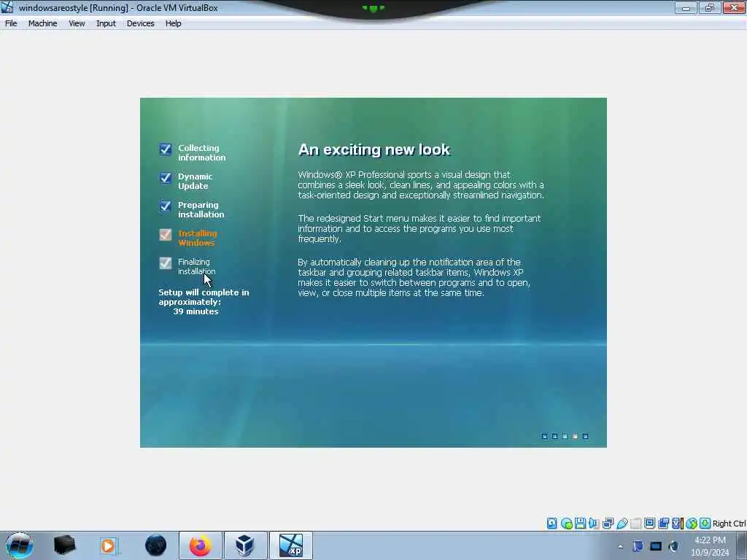Click the highlighted white slide indicator dot
Viewport: 747px width, 560px height.
point(575,436)
